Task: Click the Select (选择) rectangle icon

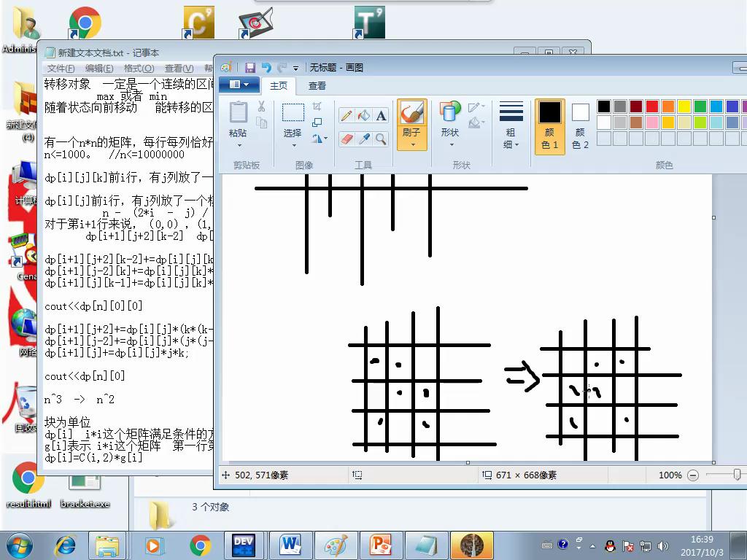Action: coord(293,113)
